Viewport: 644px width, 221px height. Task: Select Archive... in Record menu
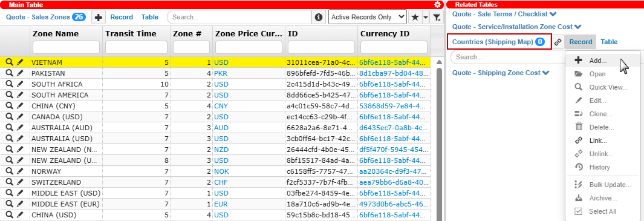click(602, 198)
